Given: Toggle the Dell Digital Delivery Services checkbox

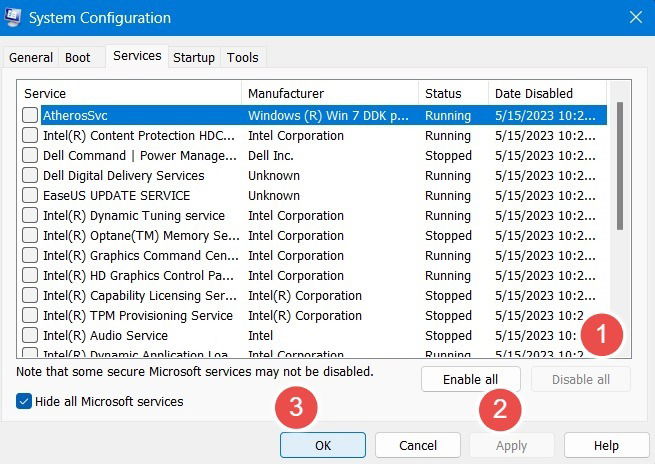Looking at the screenshot, I should (30, 175).
